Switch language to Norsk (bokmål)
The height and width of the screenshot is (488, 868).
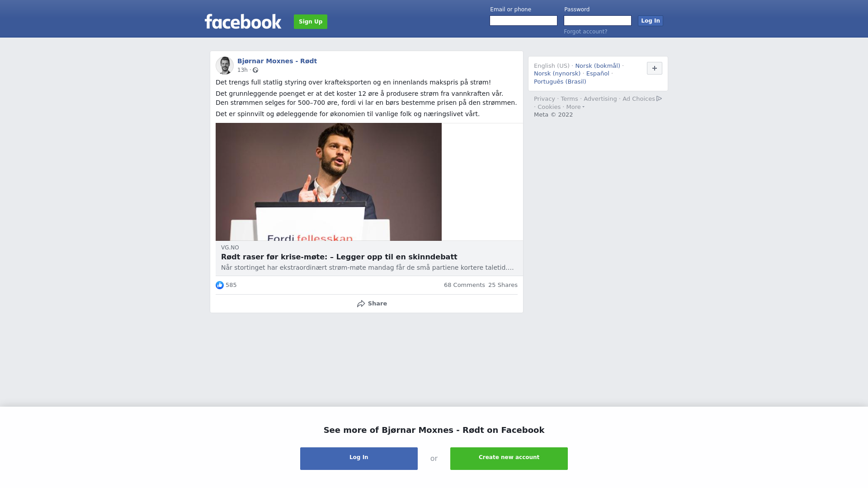point(598,66)
